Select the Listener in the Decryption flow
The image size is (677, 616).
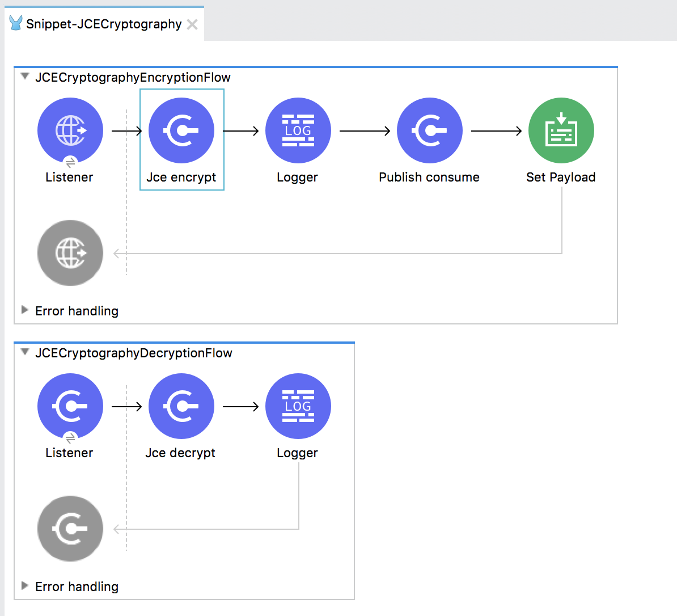tap(70, 406)
